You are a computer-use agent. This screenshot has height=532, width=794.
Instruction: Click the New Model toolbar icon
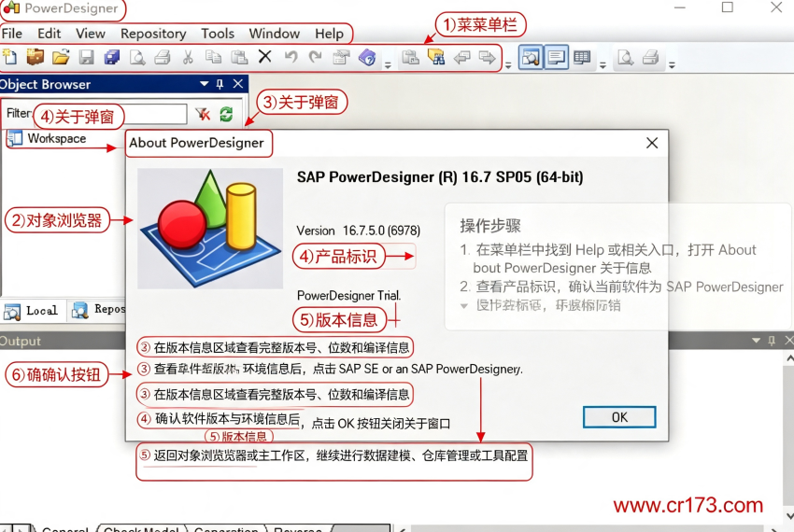pos(9,57)
